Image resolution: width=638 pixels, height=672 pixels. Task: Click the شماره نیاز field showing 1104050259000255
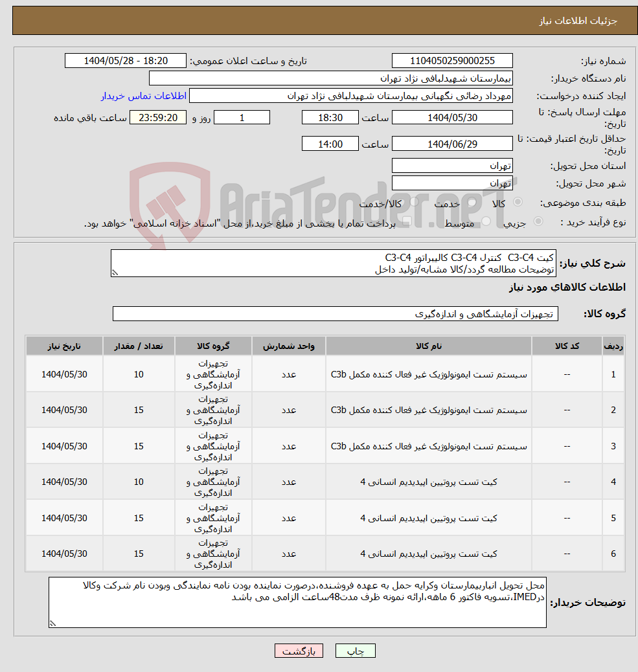coord(452,60)
